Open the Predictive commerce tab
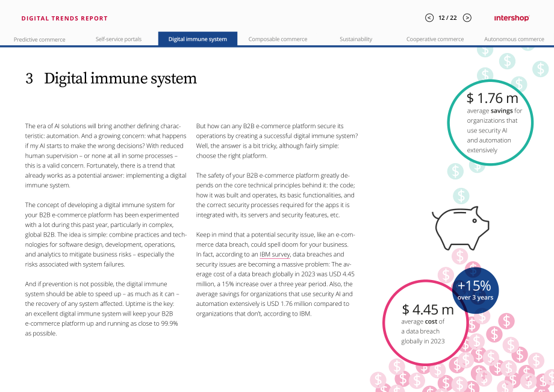The image size is (554, 392). [40, 39]
